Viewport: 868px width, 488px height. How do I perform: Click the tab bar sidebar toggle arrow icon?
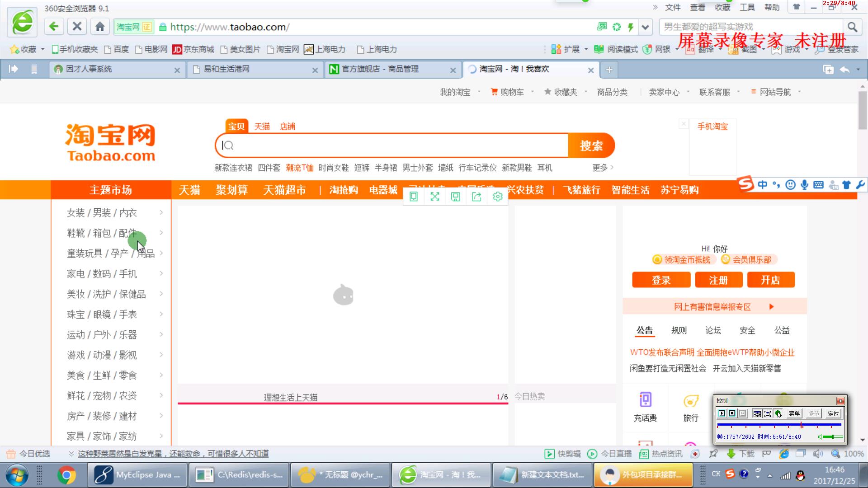(13, 69)
